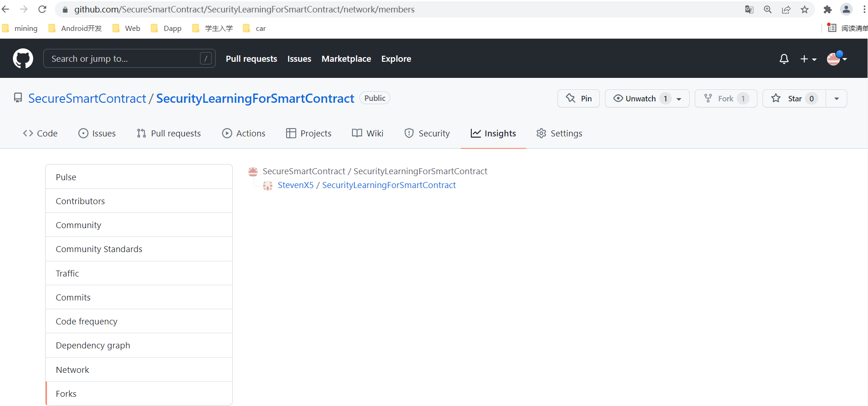This screenshot has width=868, height=406.
Task: Switch to the Code tab
Action: [x=40, y=133]
